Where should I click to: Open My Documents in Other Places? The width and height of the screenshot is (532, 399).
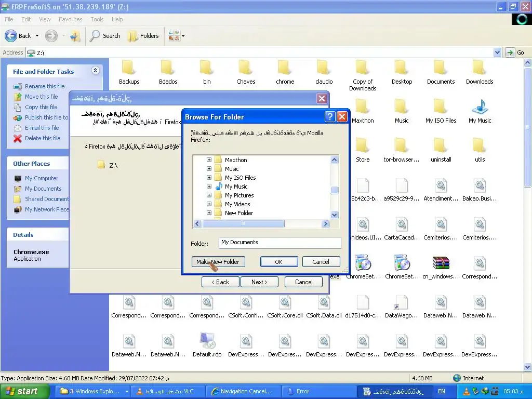[x=43, y=189]
